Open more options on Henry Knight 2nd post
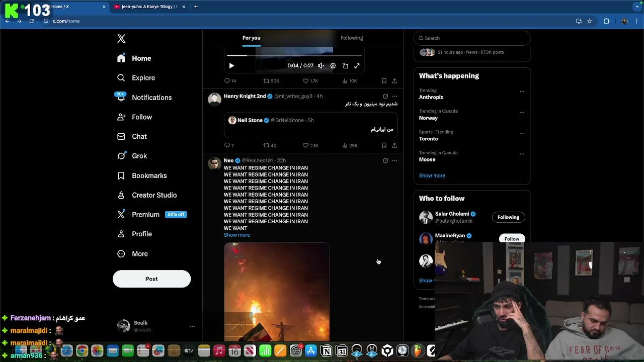This screenshot has height=362, width=644. 394,96
